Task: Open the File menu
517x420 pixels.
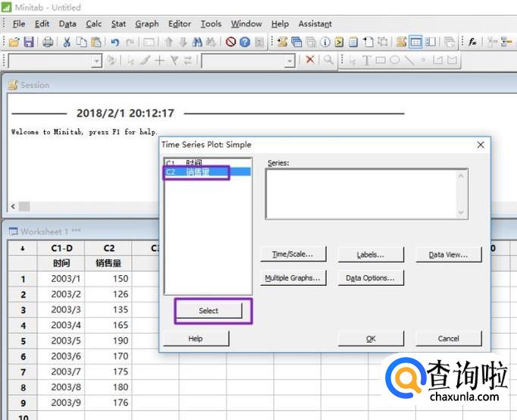Action: click(19, 24)
